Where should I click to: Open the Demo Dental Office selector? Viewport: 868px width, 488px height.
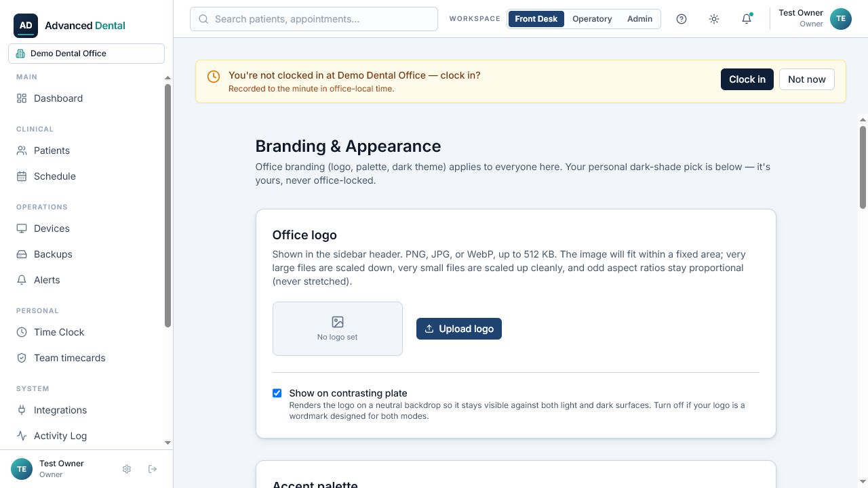pos(86,54)
